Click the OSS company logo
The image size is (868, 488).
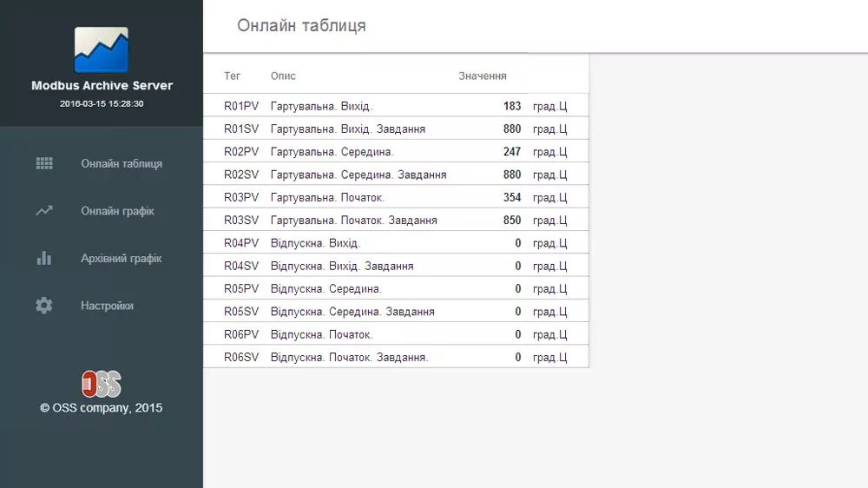click(102, 384)
